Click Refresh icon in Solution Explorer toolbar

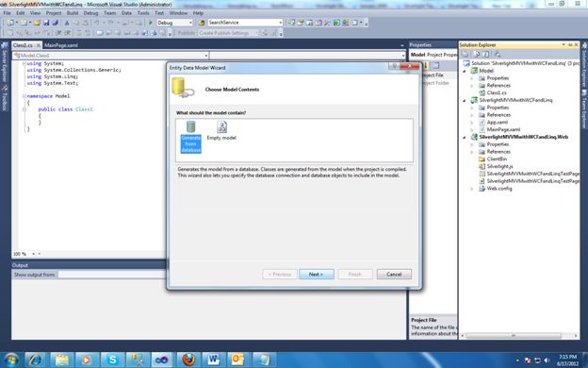485,55
